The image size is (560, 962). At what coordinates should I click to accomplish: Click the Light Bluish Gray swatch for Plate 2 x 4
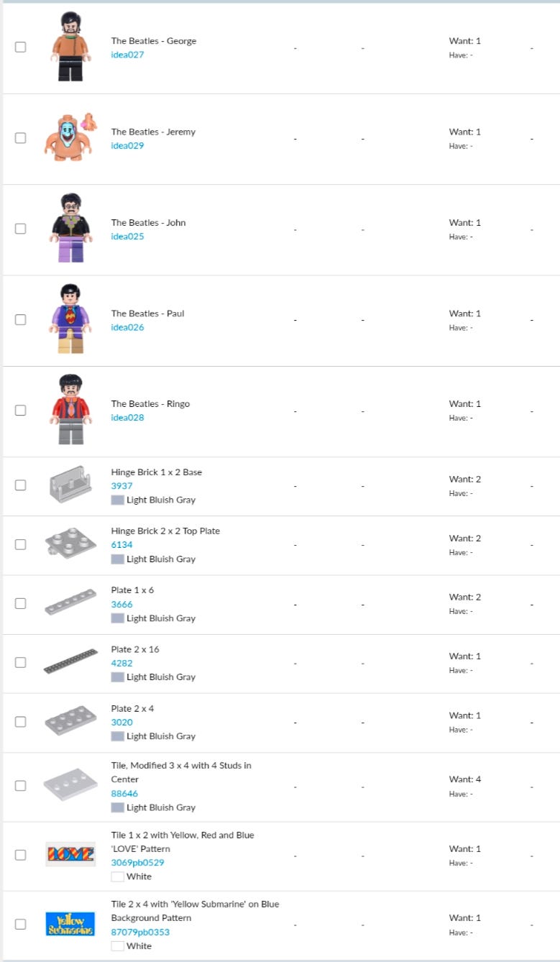tap(117, 736)
